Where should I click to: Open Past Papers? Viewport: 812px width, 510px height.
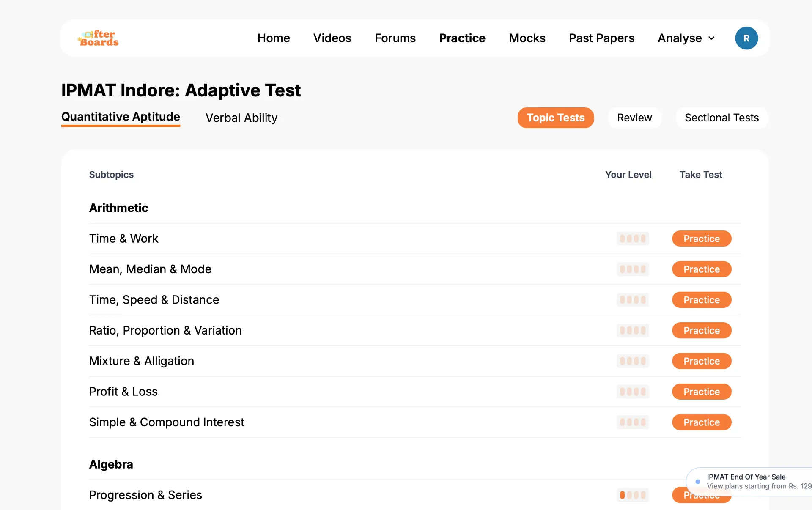(x=601, y=38)
